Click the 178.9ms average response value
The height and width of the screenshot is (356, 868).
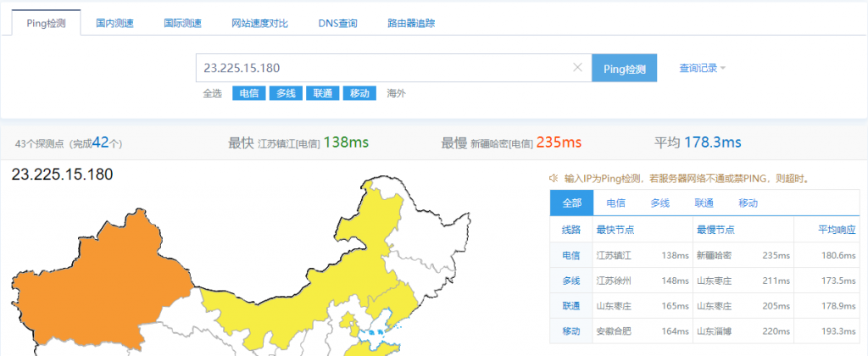coord(838,306)
